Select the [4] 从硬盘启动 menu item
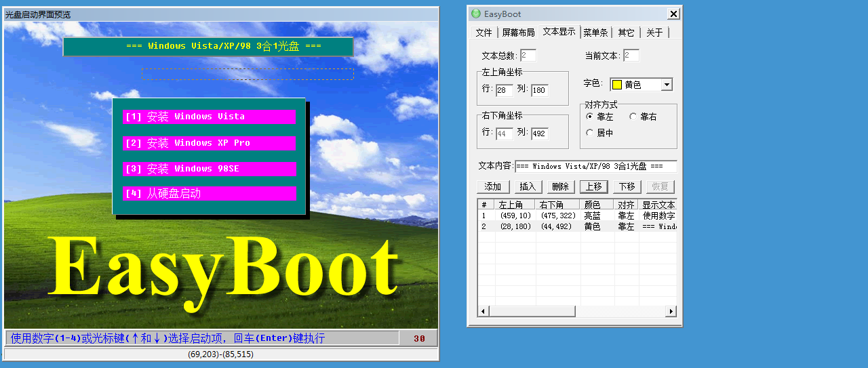Viewport: 868px width, 368px height. (210, 194)
